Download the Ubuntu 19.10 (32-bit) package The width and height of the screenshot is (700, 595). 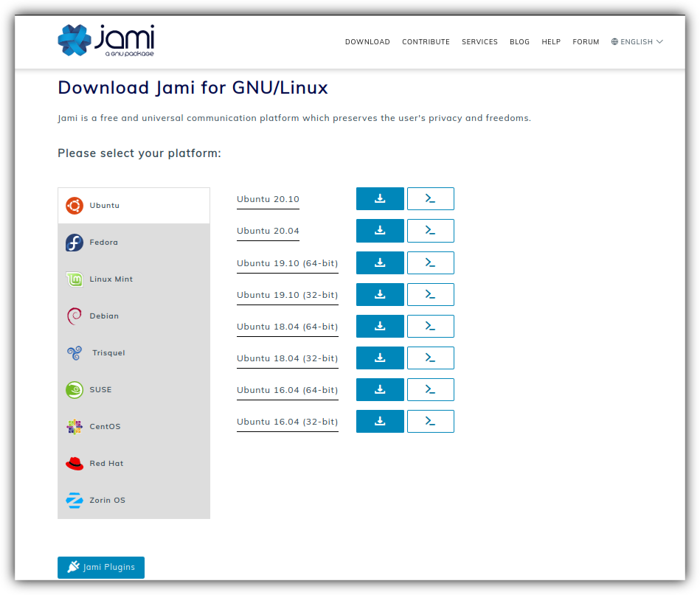point(380,294)
